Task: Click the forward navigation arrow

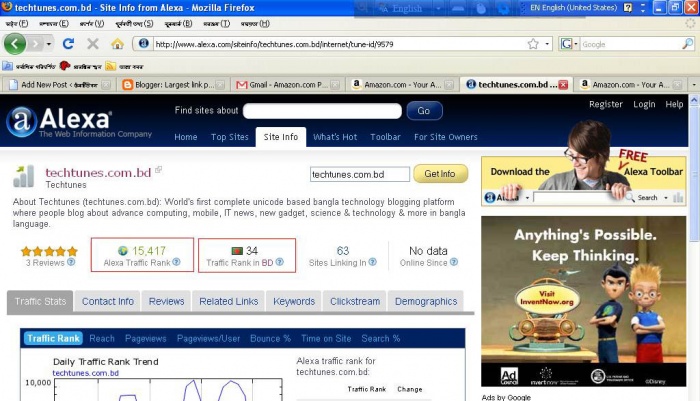Action: 35,44
